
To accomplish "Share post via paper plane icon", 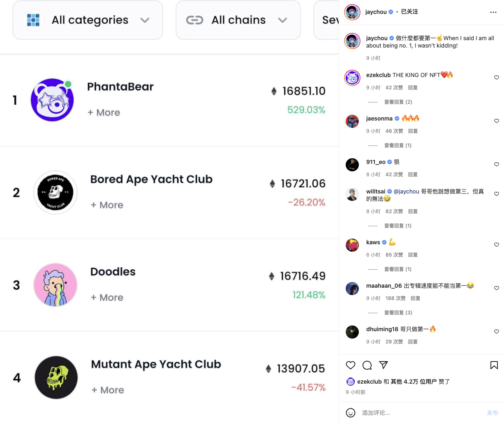I will (x=383, y=365).
